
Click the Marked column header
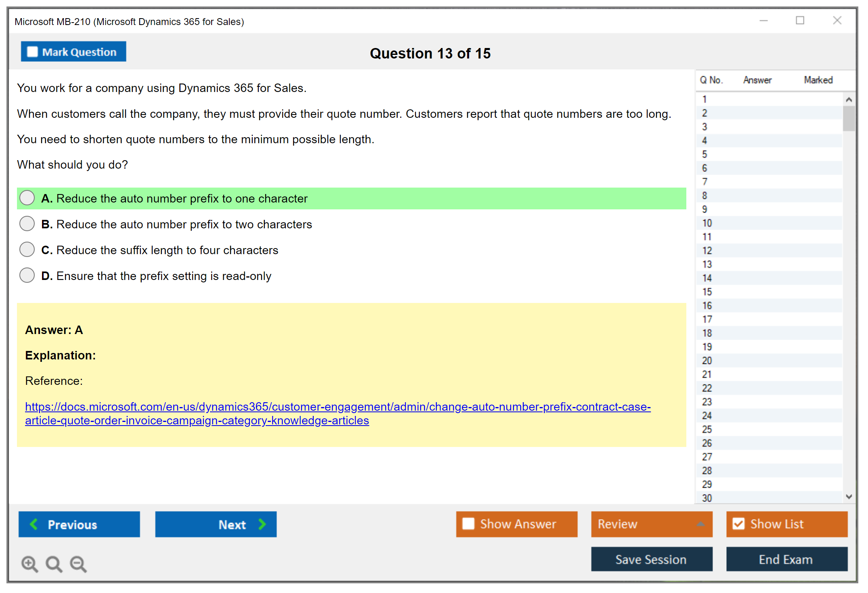click(x=818, y=80)
